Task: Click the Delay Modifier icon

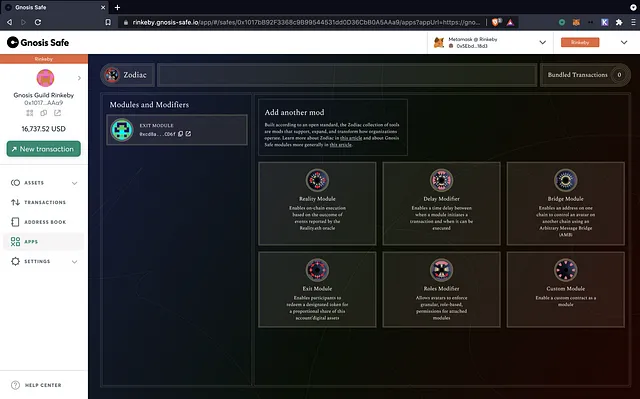Action: (x=441, y=180)
